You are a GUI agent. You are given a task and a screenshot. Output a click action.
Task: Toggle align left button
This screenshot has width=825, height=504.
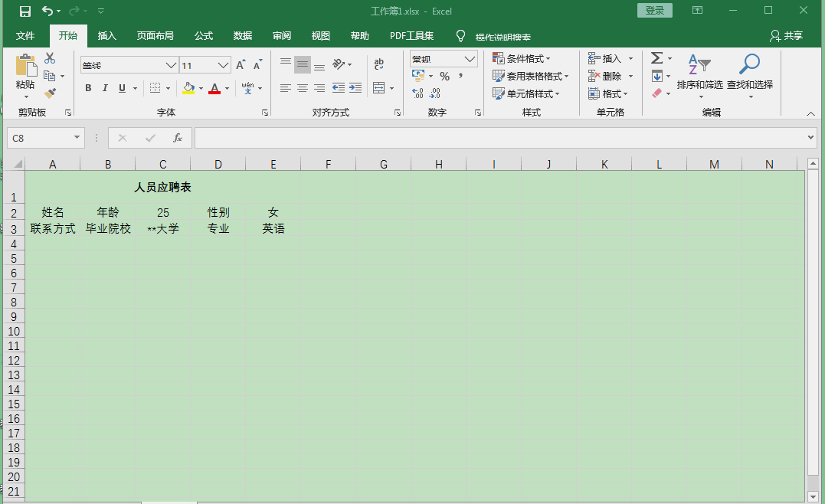(x=286, y=88)
